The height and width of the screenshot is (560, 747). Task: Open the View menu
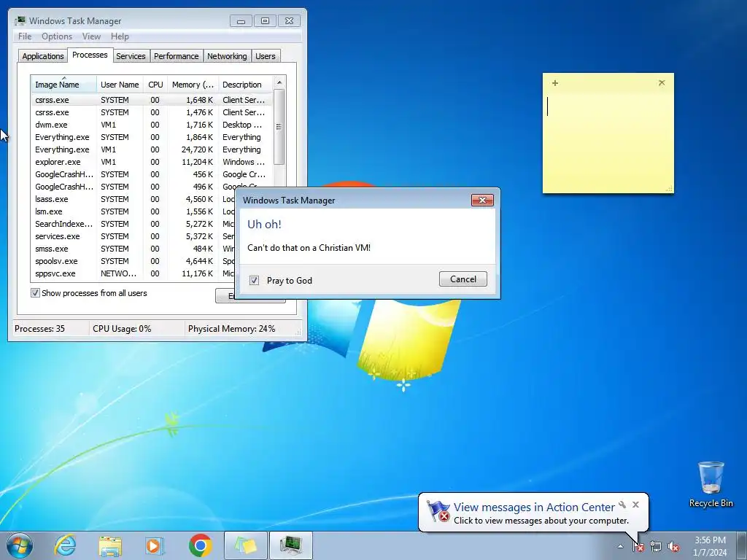tap(91, 36)
